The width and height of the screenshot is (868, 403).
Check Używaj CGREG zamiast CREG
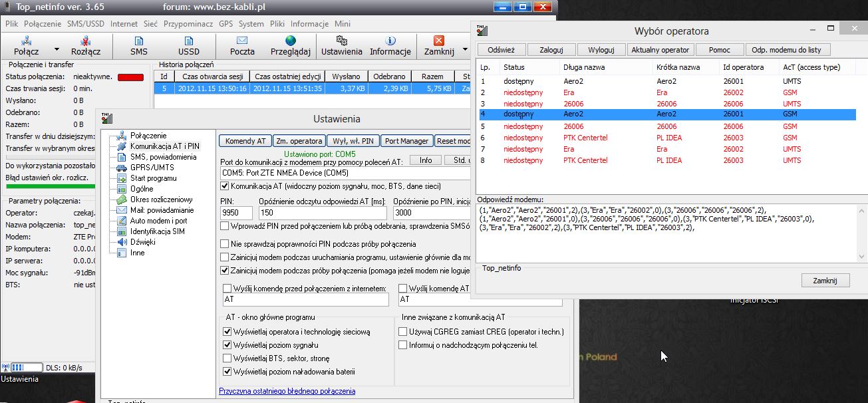pyautogui.click(x=402, y=332)
